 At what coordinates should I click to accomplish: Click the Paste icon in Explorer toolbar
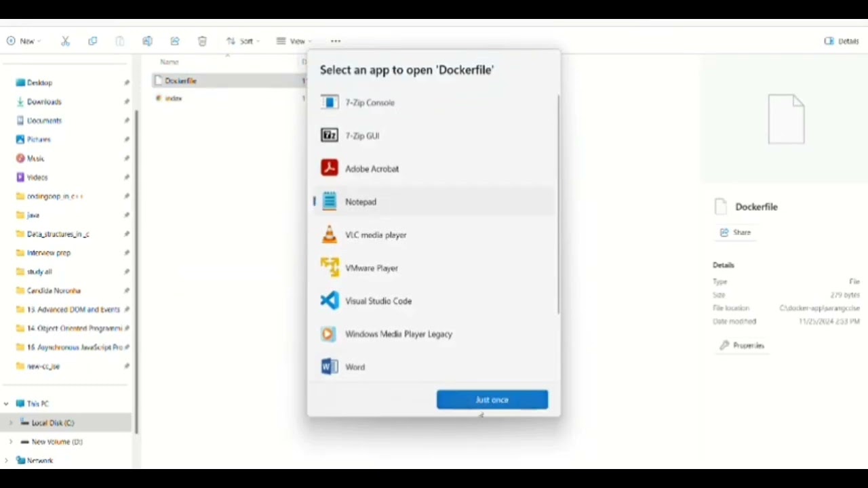tap(120, 41)
